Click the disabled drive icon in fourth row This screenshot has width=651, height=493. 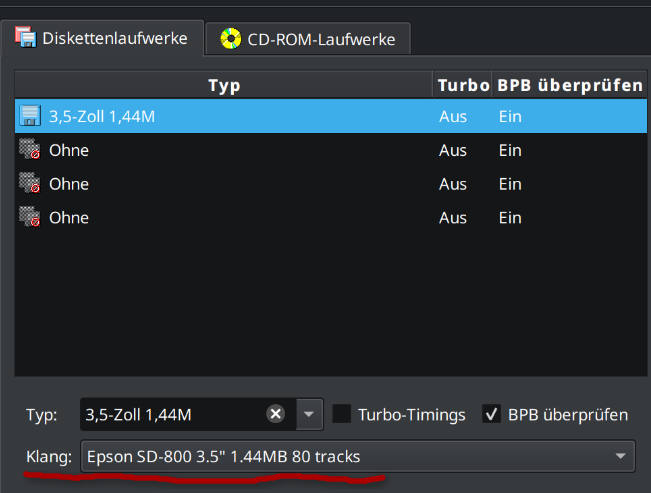click(30, 217)
